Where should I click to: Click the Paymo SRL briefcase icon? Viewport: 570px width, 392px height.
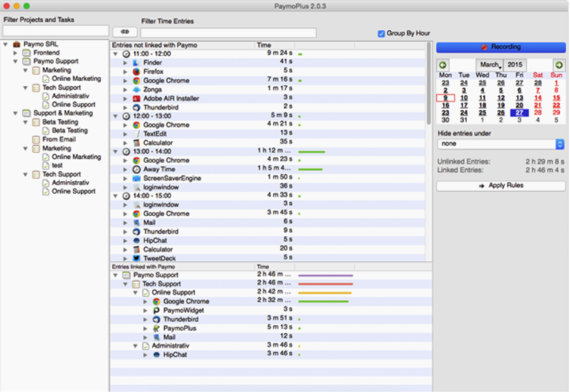tap(16, 44)
